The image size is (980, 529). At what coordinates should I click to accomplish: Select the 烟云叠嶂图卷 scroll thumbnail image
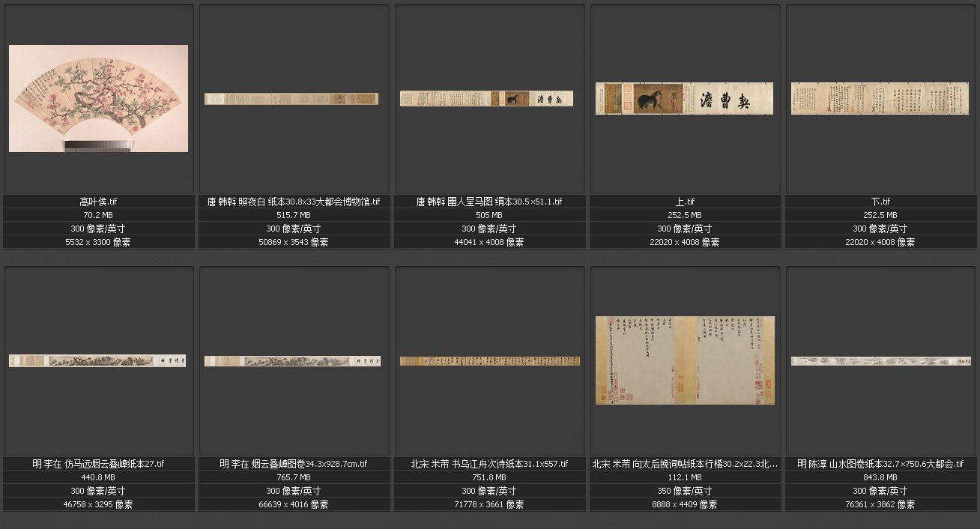click(x=292, y=361)
